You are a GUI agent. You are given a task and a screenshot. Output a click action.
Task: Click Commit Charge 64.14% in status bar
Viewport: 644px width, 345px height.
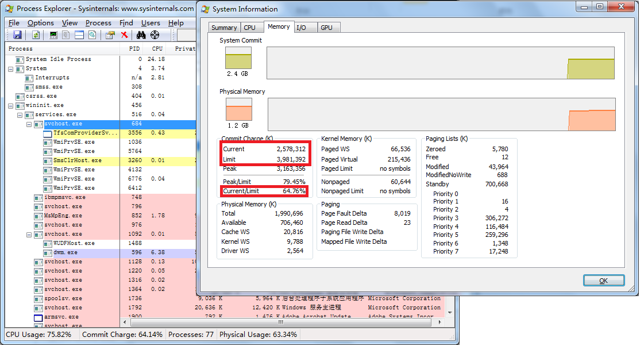pos(122,335)
